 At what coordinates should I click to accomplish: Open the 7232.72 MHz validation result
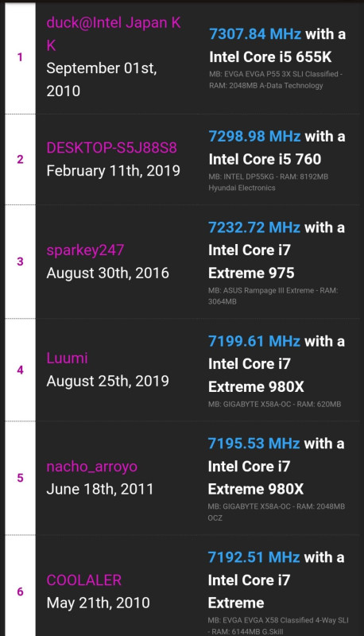point(254,227)
